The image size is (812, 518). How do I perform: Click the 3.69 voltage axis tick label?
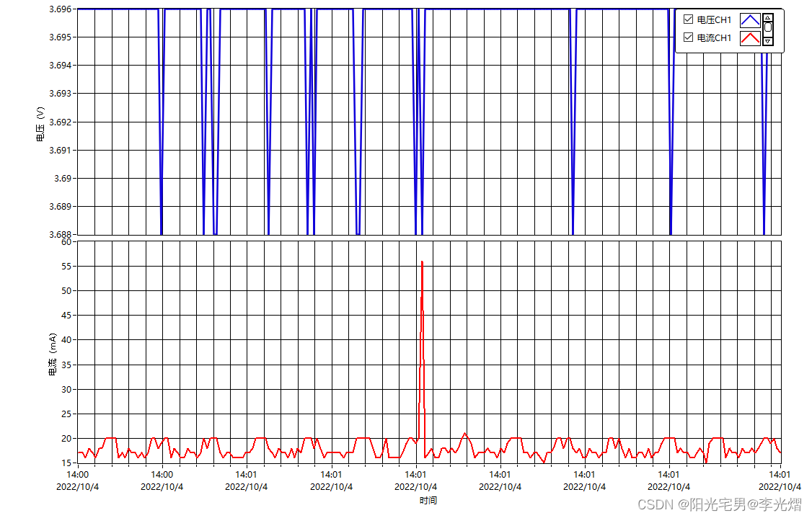(63, 179)
